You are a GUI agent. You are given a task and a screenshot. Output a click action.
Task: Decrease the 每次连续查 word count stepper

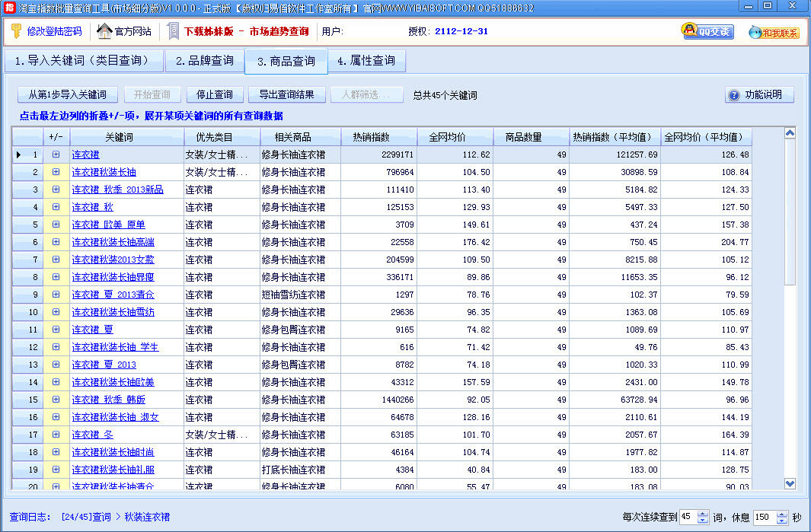pos(702,520)
